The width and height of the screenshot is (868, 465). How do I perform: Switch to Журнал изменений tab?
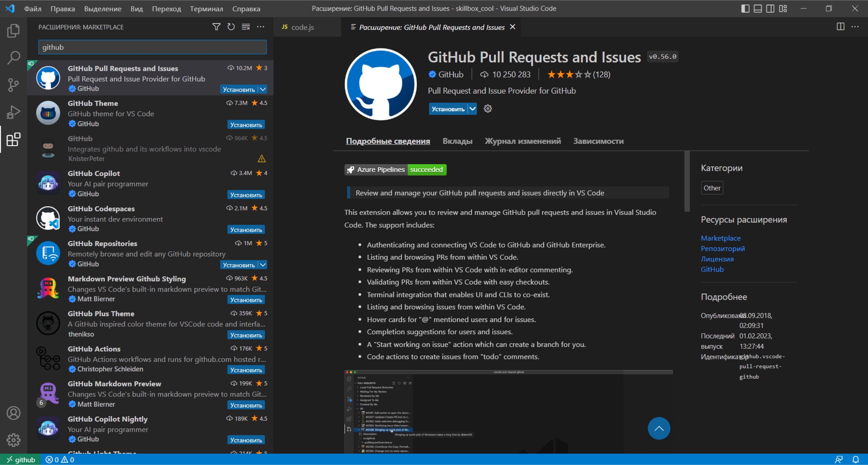click(x=522, y=141)
